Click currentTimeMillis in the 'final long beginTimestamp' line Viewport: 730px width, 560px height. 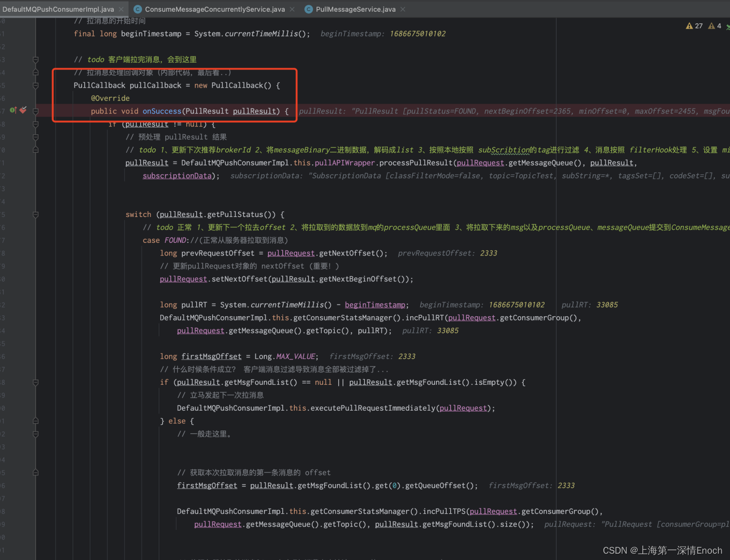point(261,34)
